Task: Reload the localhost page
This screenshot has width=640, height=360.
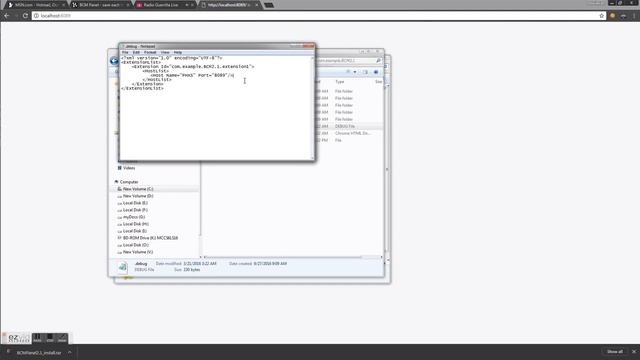Action: pos(25,16)
